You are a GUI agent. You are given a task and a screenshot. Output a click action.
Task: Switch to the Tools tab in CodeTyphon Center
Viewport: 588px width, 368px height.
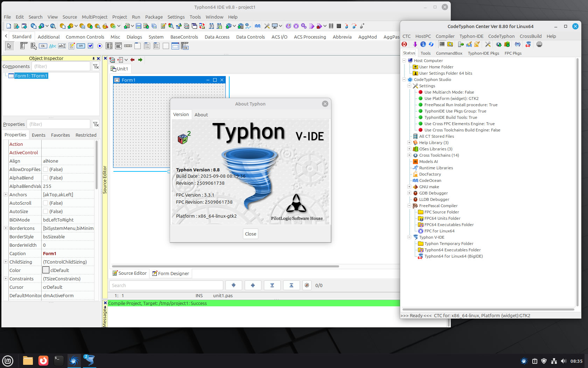click(x=426, y=53)
